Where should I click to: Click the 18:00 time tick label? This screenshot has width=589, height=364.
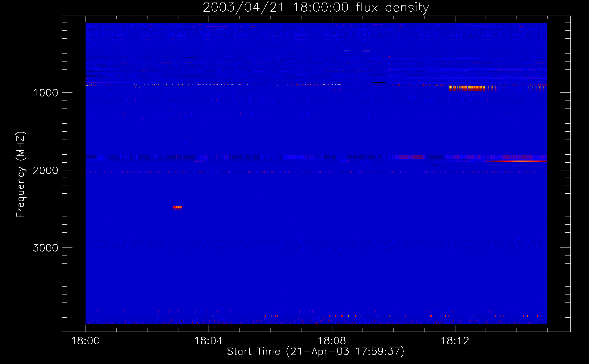(86, 341)
